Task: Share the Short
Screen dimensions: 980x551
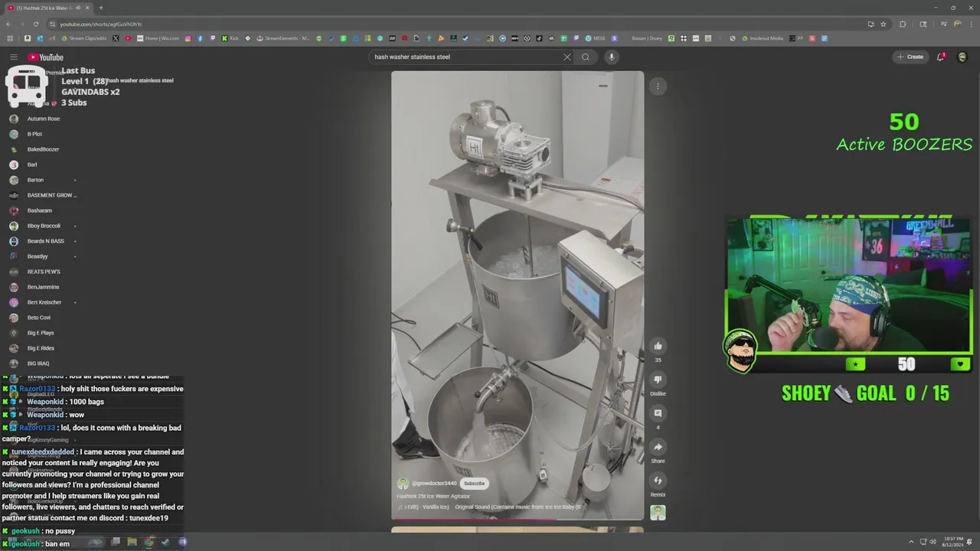Action: [x=658, y=447]
